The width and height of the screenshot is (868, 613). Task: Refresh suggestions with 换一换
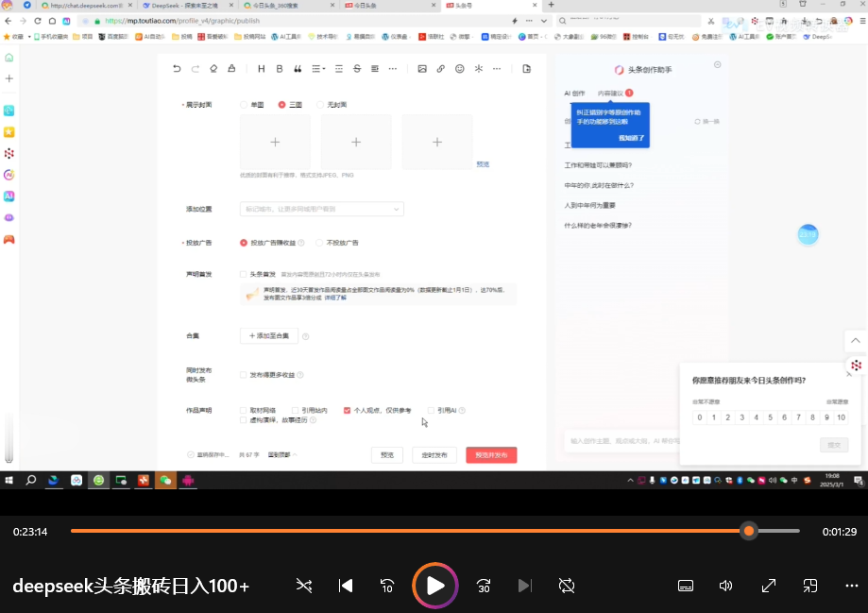706,121
